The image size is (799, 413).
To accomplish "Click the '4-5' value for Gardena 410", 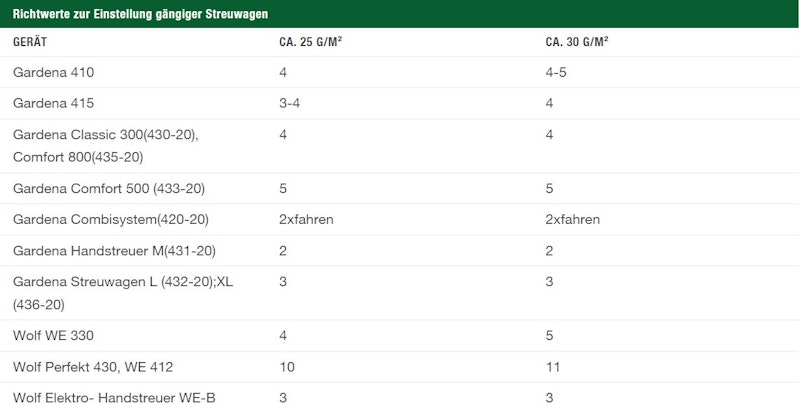I will coord(556,72).
